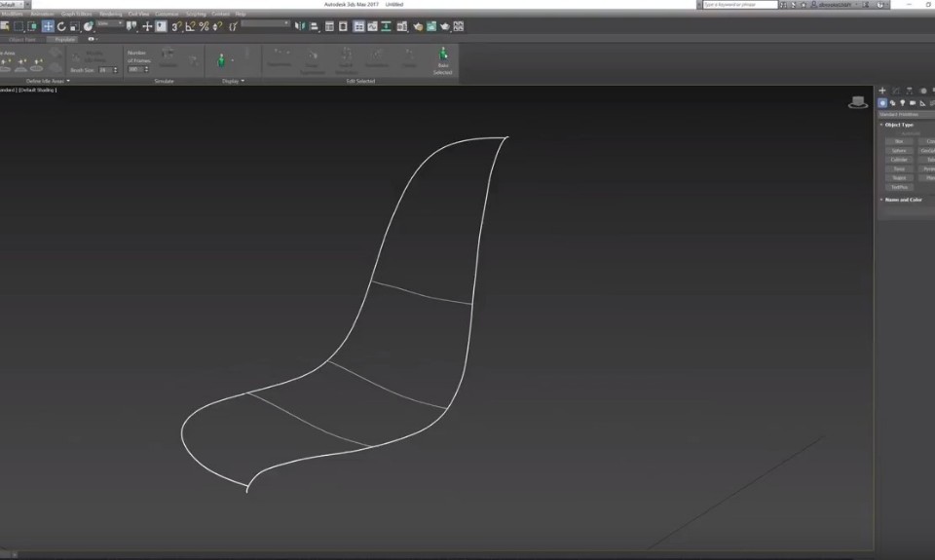The width and height of the screenshot is (935, 560).
Task: Collapse the Object Type rollout
Action: click(x=899, y=125)
